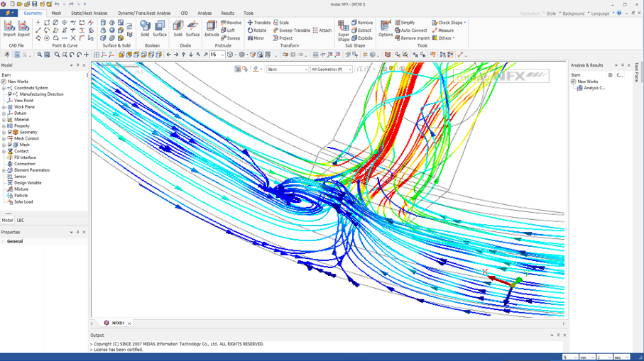The width and height of the screenshot is (644, 361).
Task: Open the Super Shape tool
Action: (x=344, y=30)
